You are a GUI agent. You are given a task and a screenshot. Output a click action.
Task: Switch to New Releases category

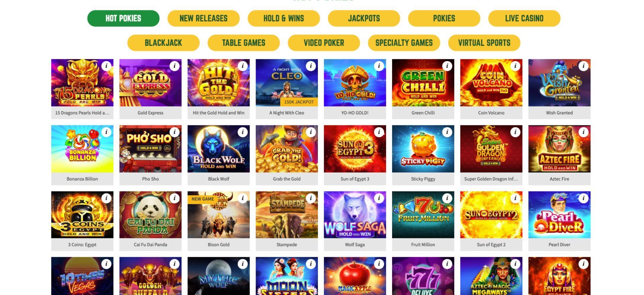pos(204,18)
